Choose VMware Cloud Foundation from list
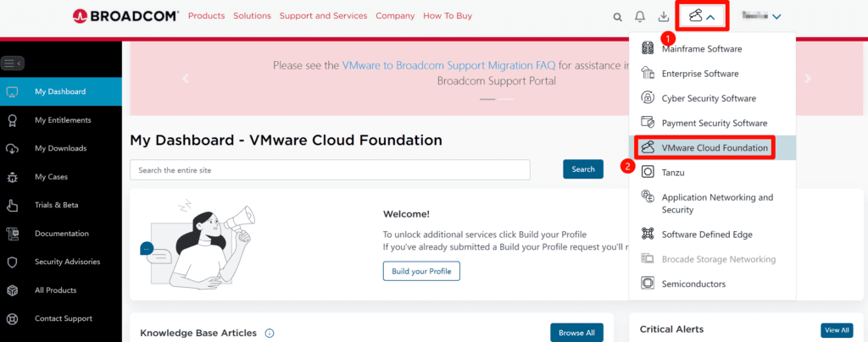This screenshot has height=342, width=868. (x=714, y=148)
